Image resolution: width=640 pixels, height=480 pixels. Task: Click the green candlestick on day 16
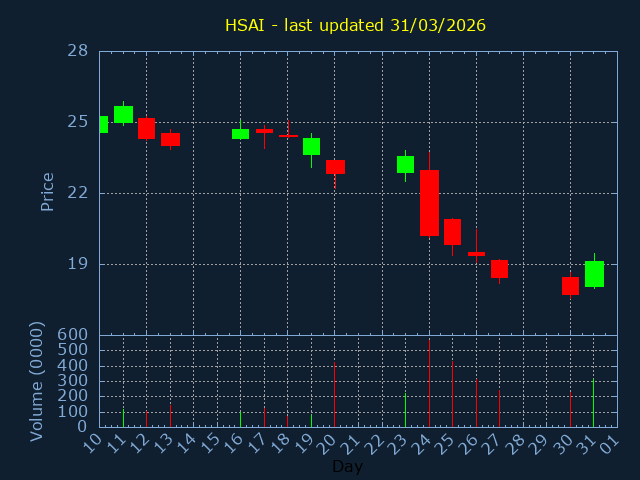coord(240,134)
